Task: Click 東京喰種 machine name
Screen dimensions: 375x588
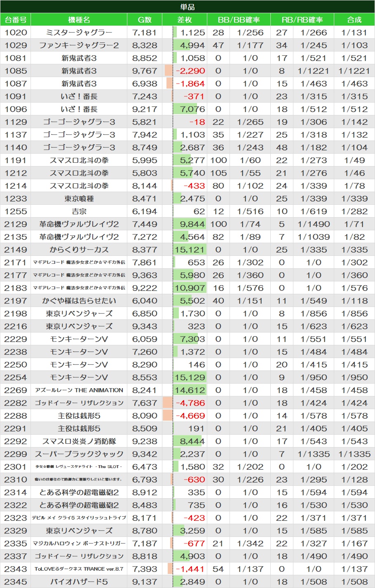Action: click(79, 199)
